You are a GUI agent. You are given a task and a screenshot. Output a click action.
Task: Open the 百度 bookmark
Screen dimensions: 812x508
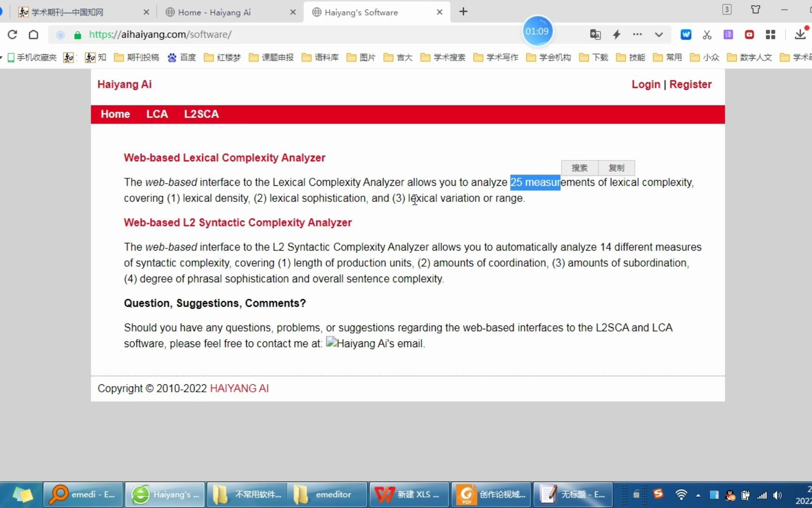(x=182, y=57)
